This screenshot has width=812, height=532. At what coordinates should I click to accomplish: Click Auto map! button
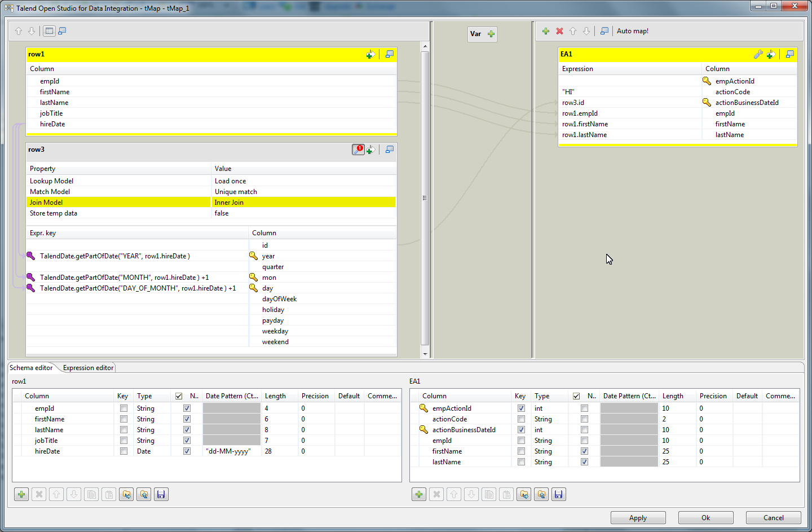633,31
